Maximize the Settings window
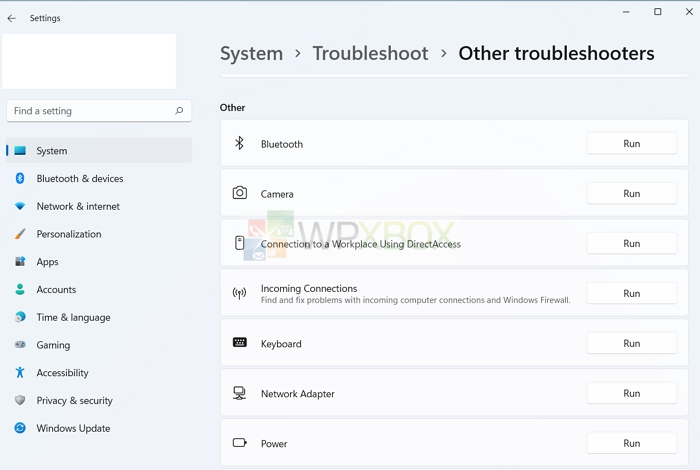The height and width of the screenshot is (470, 700). (x=658, y=12)
